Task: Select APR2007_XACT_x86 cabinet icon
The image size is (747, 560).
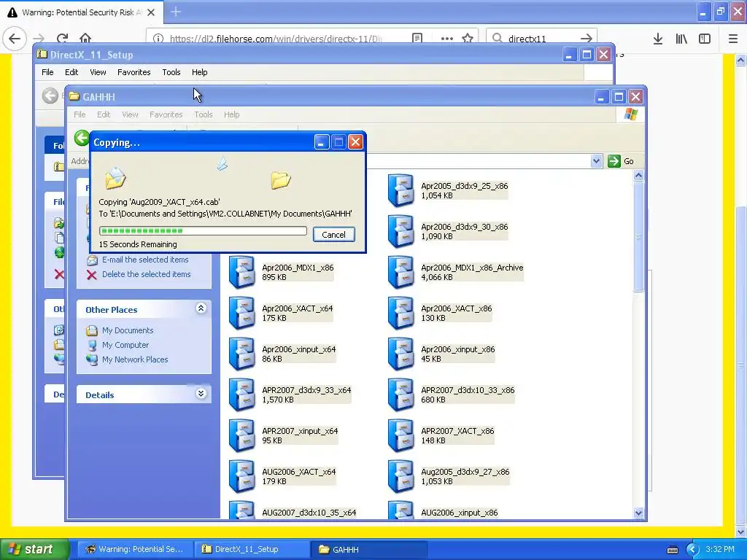Action: pyautogui.click(x=400, y=436)
